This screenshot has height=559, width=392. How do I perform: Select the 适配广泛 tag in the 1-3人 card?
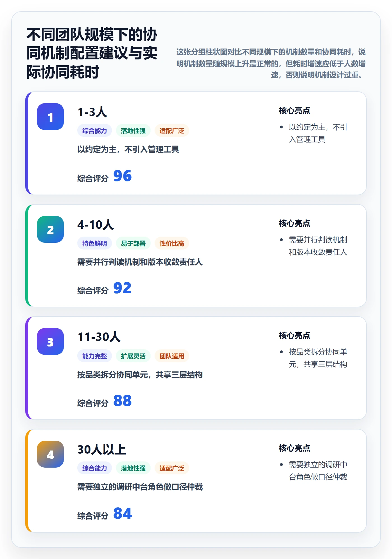coord(172,131)
